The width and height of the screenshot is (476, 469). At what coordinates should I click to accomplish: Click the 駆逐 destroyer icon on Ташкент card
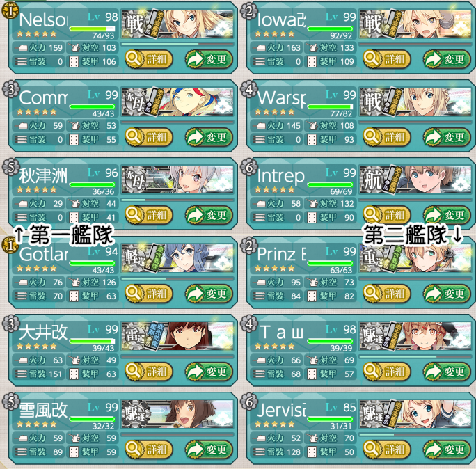(x=372, y=335)
